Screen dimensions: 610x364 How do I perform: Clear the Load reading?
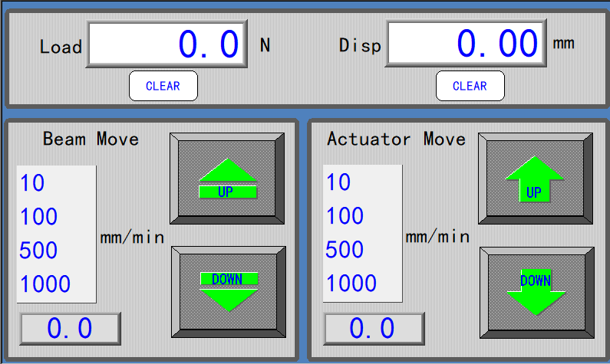click(163, 86)
